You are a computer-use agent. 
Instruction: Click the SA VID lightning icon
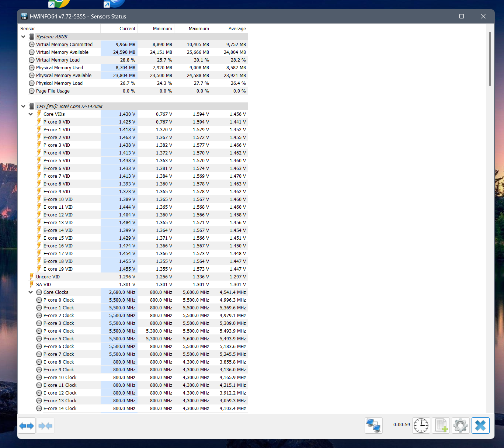(31, 284)
